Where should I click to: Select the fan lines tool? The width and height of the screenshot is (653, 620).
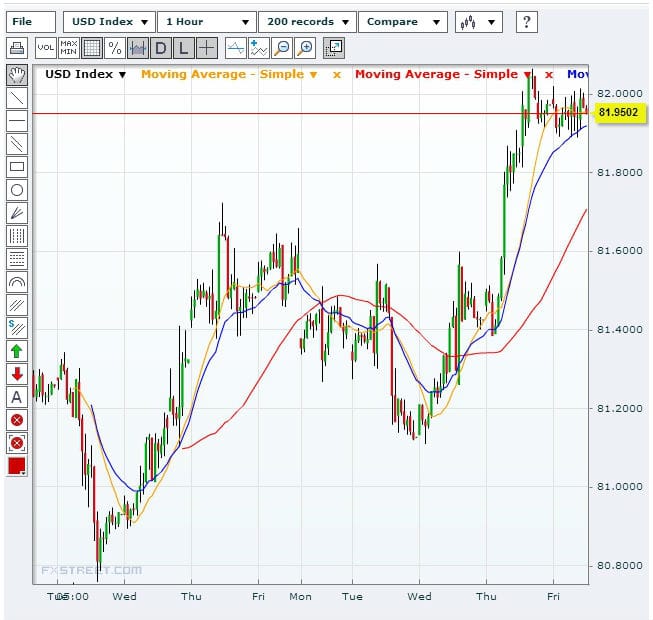click(x=17, y=213)
